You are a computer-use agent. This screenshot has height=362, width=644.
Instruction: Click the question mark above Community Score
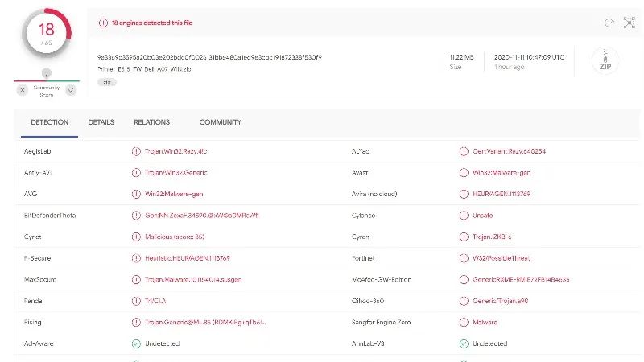(46, 73)
